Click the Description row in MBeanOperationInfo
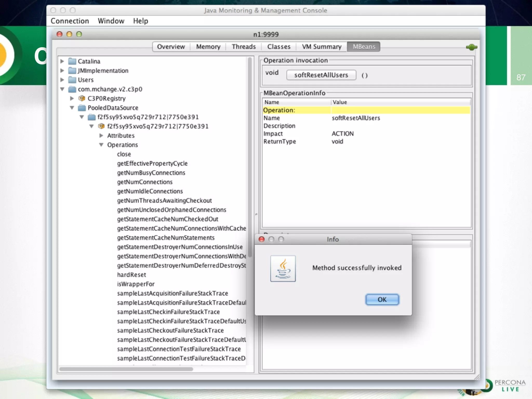This screenshot has height=399, width=532. tap(366, 126)
